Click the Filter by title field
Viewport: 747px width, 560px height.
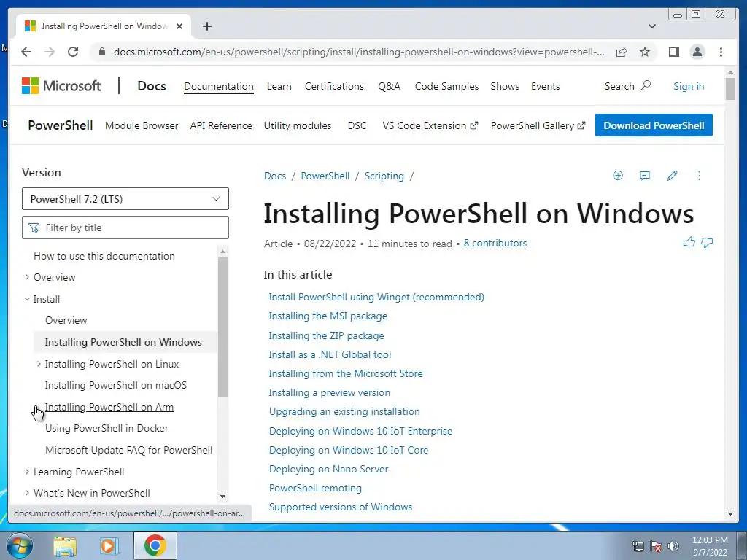pyautogui.click(x=125, y=227)
